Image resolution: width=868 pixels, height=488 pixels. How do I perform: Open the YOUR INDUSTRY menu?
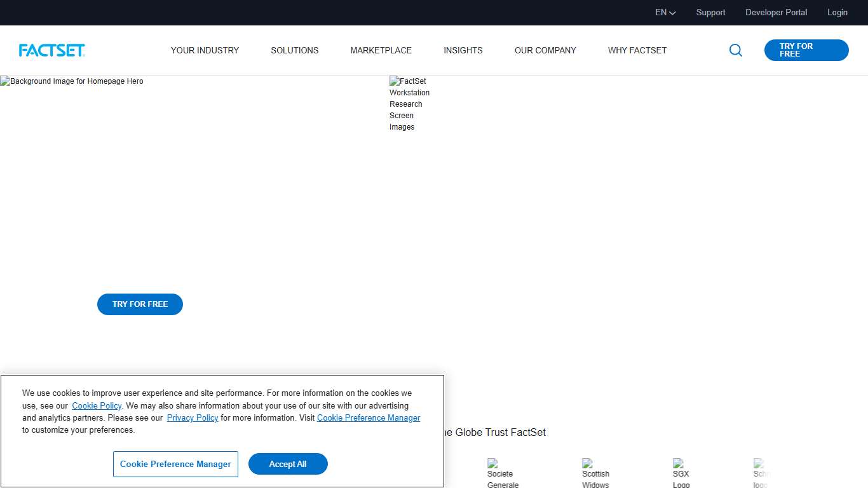(x=205, y=50)
